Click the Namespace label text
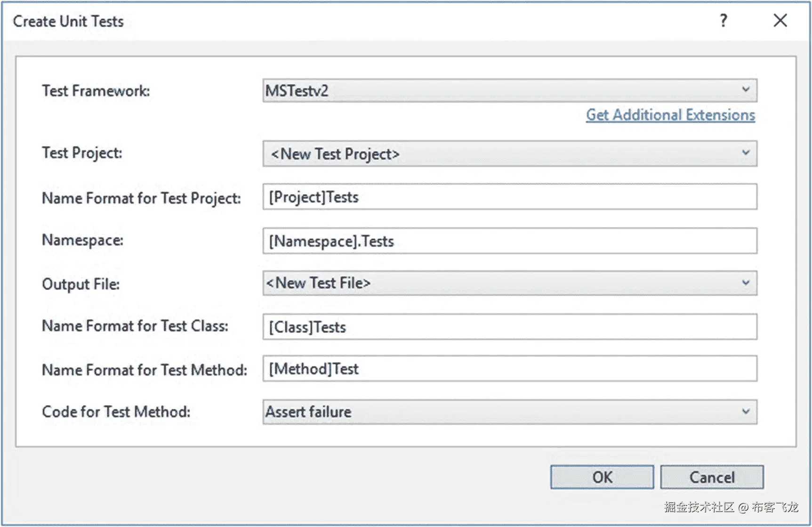The height and width of the screenshot is (527, 812). pyautogui.click(x=82, y=240)
